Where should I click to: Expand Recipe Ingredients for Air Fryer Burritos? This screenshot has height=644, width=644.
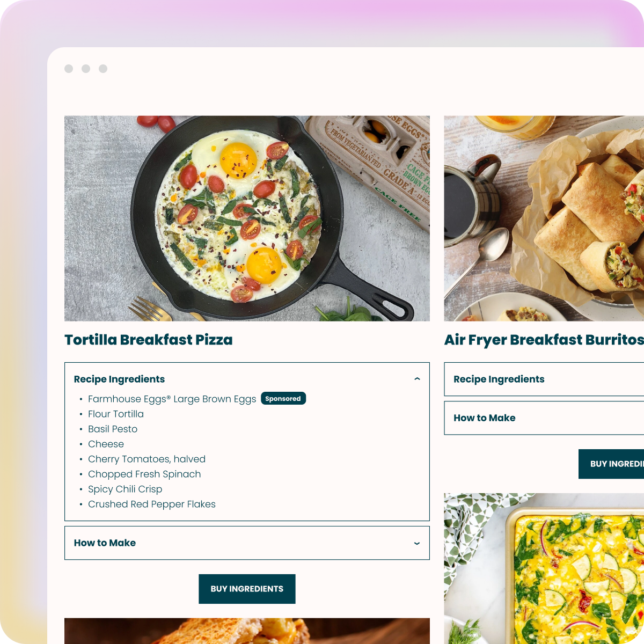(x=544, y=379)
